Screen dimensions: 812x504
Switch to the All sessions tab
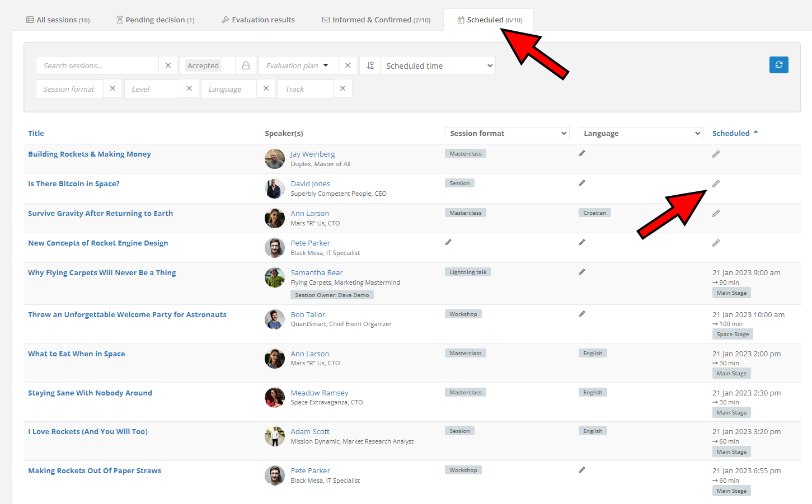click(58, 20)
